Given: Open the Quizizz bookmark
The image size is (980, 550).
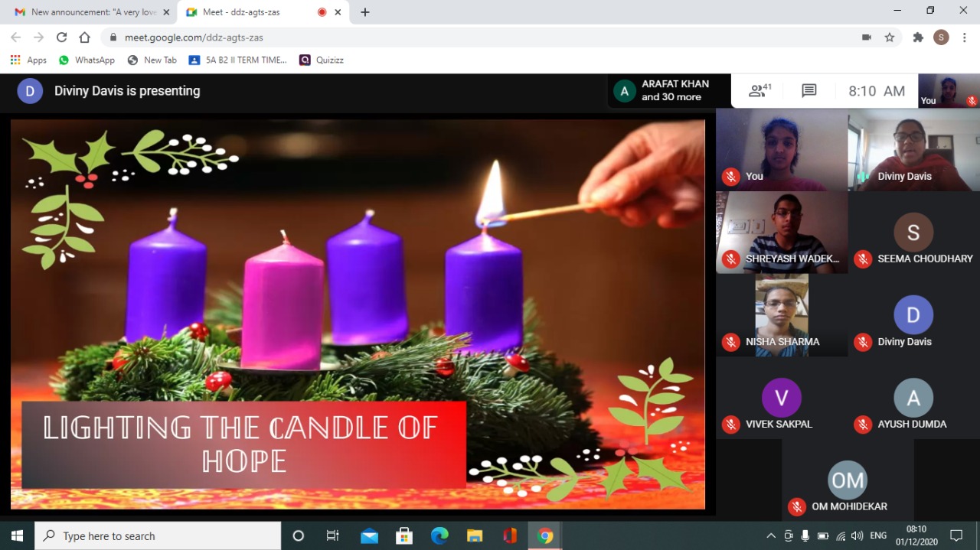Looking at the screenshot, I should (x=322, y=60).
